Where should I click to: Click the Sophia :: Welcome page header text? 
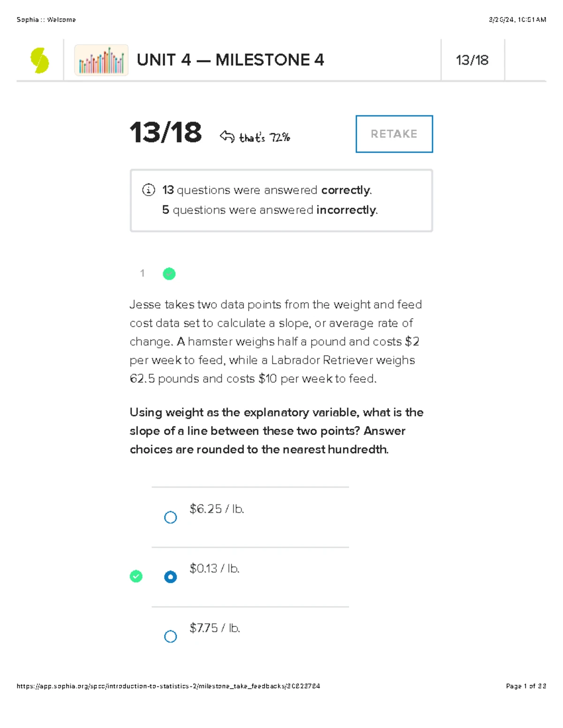tap(46, 20)
